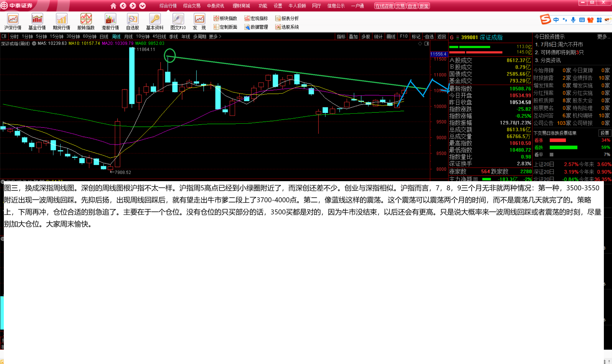
Task: Open the dropdown arrow next to 深证成指(周线)
Action: coord(34,43)
